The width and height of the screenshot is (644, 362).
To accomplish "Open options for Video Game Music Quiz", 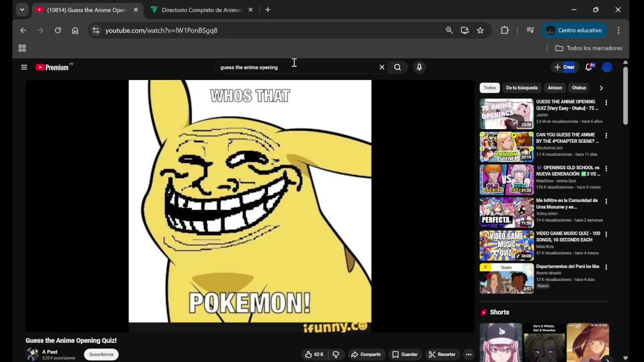I will 606,234.
